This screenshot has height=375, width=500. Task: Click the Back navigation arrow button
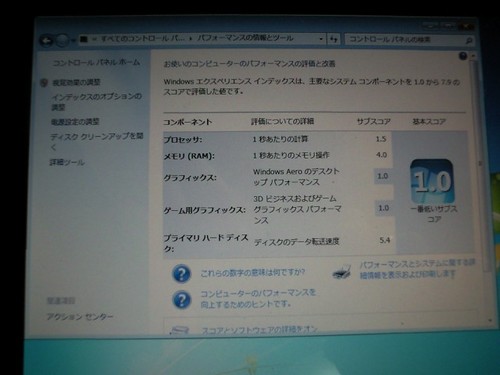point(47,41)
